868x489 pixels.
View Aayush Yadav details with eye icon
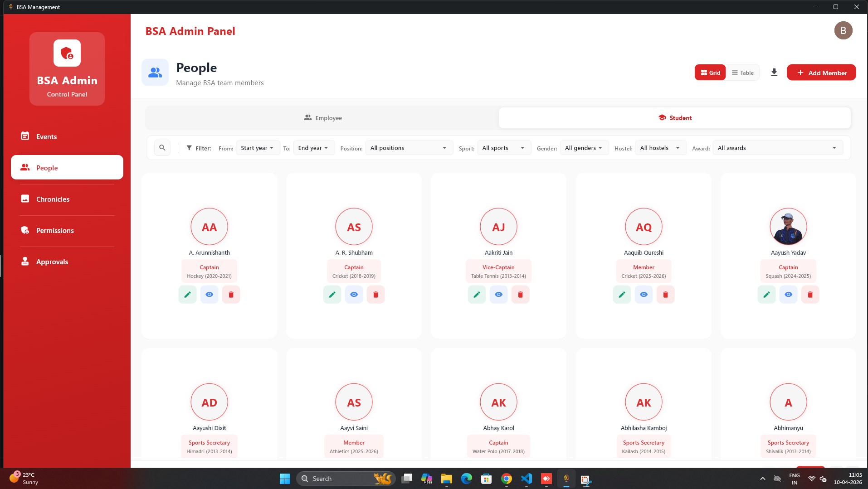788,295
